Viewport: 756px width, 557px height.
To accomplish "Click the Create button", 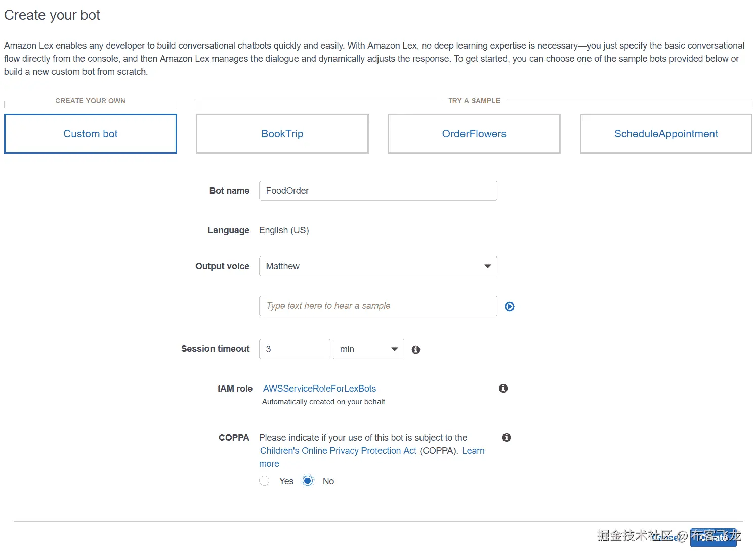I will click(713, 538).
